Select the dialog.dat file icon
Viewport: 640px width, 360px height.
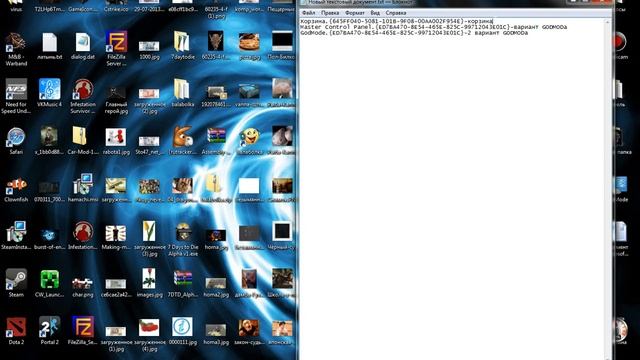tap(82, 46)
